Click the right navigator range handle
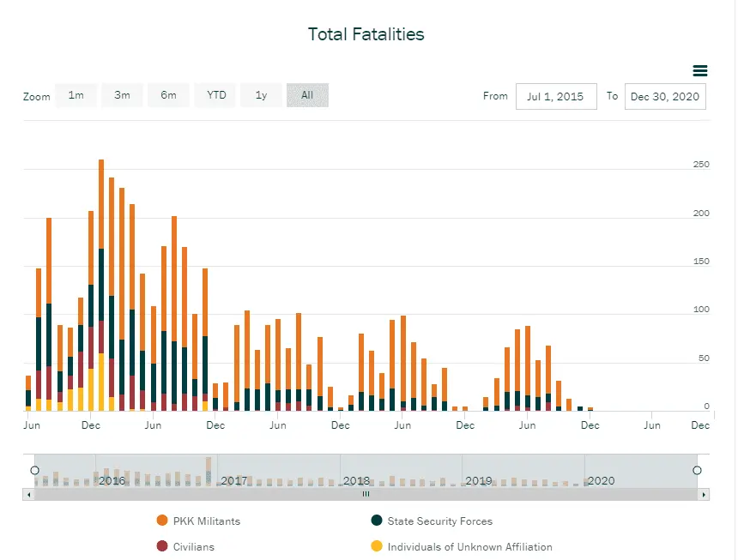 (697, 470)
